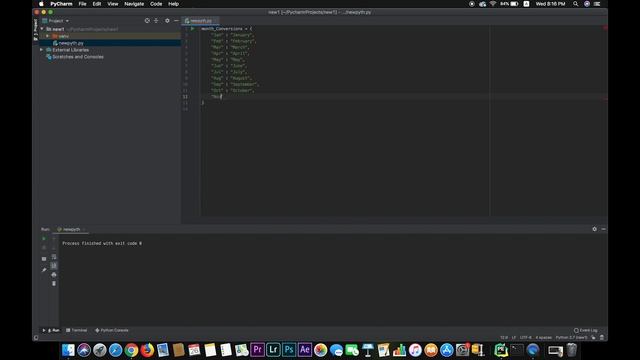Viewport: 640px width, 360px height.
Task: Open PyCharm icon in the Dock
Action: pos(501,350)
